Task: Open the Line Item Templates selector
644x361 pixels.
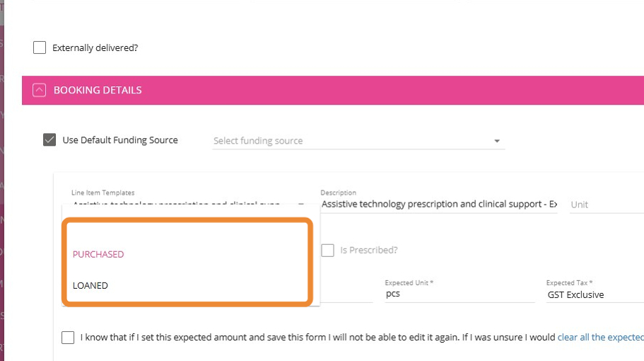Action: (177, 205)
